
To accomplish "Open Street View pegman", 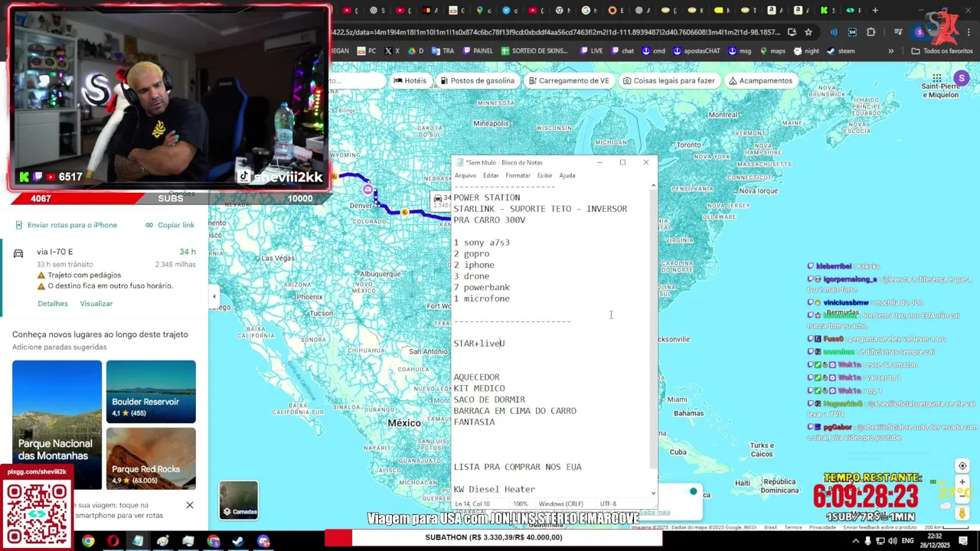I will click(963, 513).
